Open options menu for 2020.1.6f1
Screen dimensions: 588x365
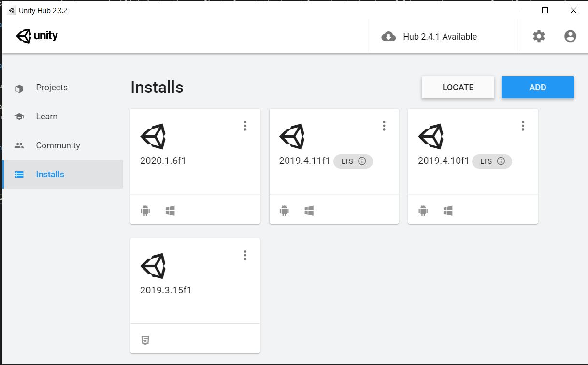click(x=245, y=126)
